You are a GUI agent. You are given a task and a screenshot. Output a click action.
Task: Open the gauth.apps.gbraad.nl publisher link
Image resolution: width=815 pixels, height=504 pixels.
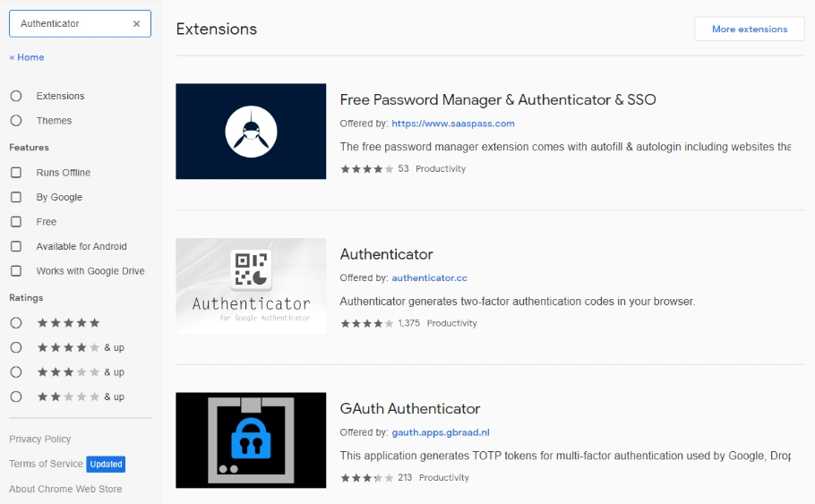[x=440, y=432]
